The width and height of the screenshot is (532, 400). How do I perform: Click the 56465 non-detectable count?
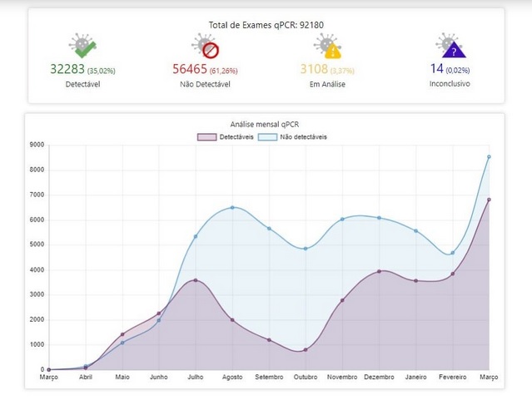[x=190, y=70]
